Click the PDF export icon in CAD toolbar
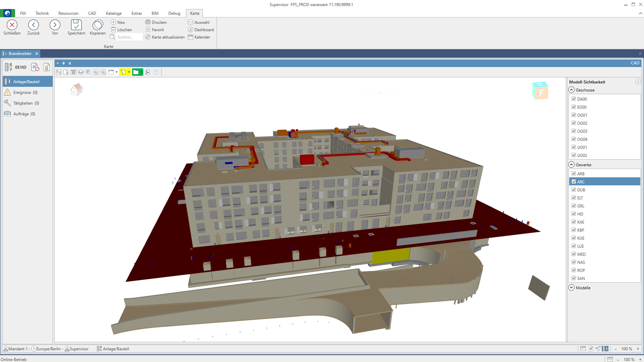Image resolution: width=644 pixels, height=362 pixels. click(x=148, y=72)
